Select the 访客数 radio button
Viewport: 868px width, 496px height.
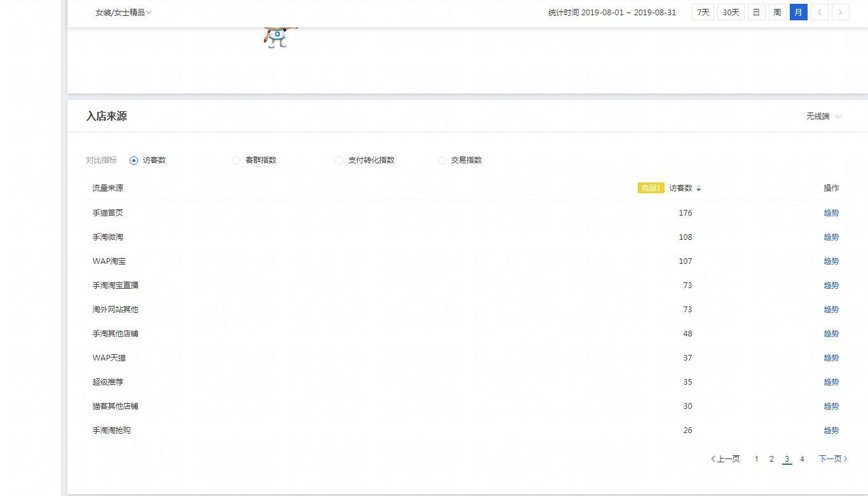tap(134, 160)
